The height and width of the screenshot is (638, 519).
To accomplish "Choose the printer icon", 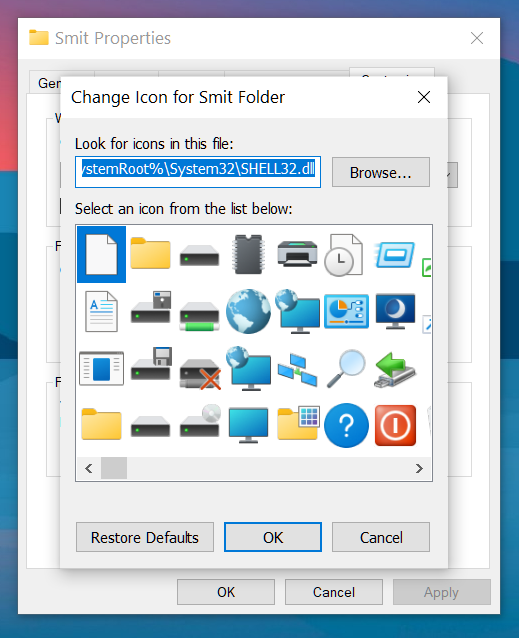I will (297, 253).
